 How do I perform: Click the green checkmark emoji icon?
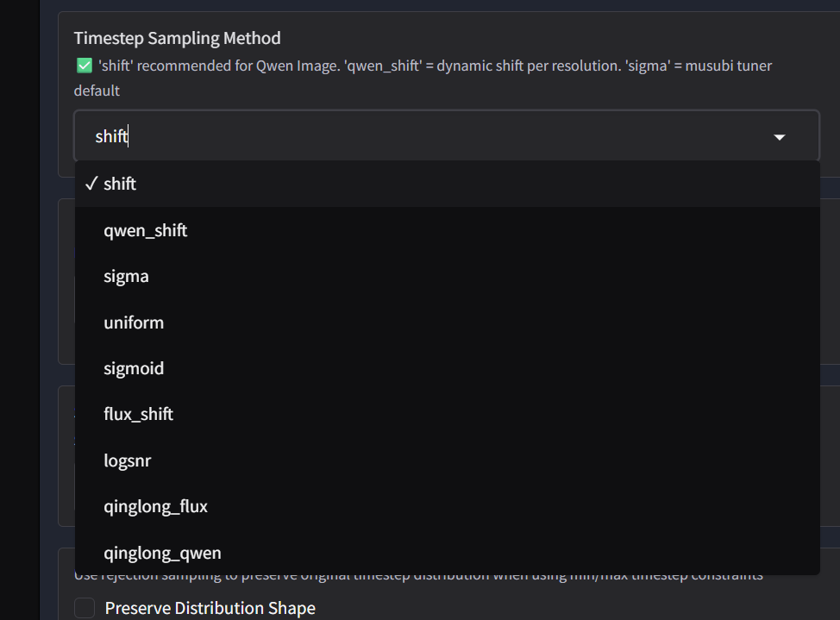[x=84, y=66]
